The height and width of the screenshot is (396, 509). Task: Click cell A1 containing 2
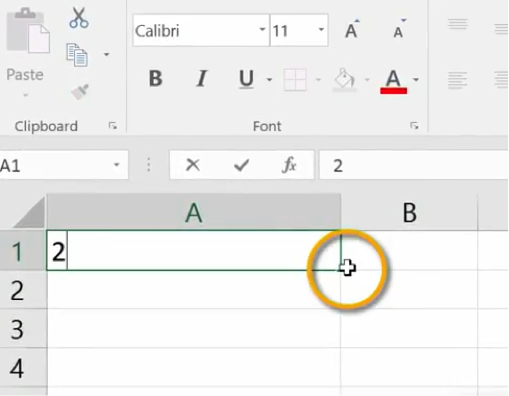[194, 250]
